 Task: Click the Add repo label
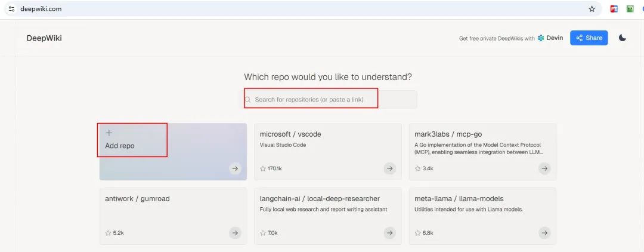pos(119,146)
